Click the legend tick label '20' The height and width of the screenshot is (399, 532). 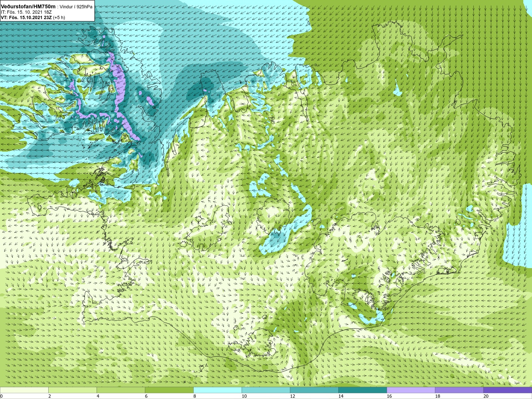click(x=486, y=396)
